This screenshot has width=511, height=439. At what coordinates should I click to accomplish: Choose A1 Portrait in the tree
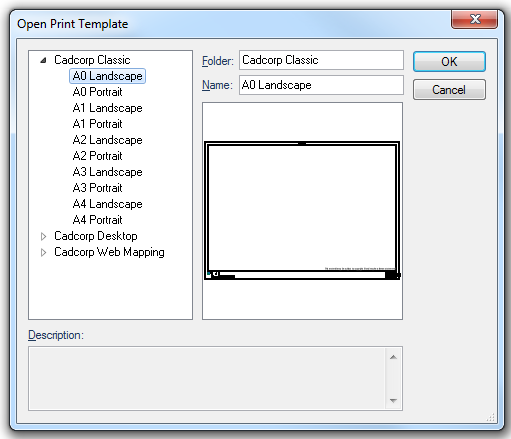[97, 124]
